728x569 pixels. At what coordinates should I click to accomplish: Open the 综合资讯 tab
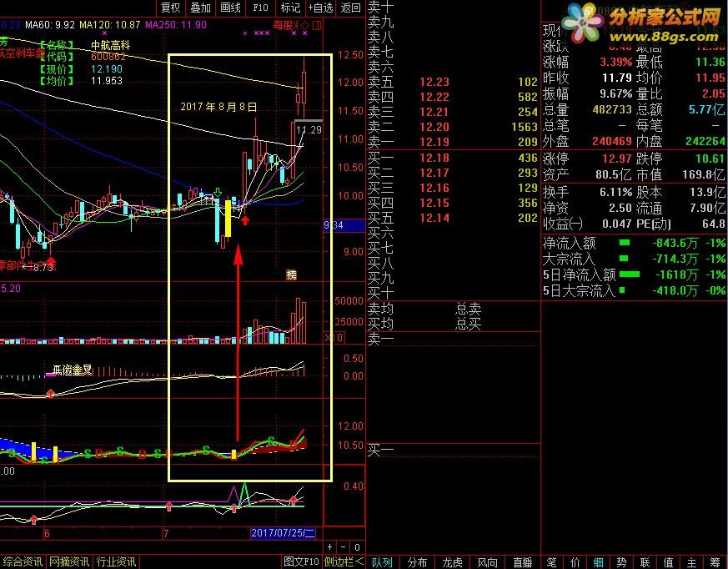coord(23,561)
